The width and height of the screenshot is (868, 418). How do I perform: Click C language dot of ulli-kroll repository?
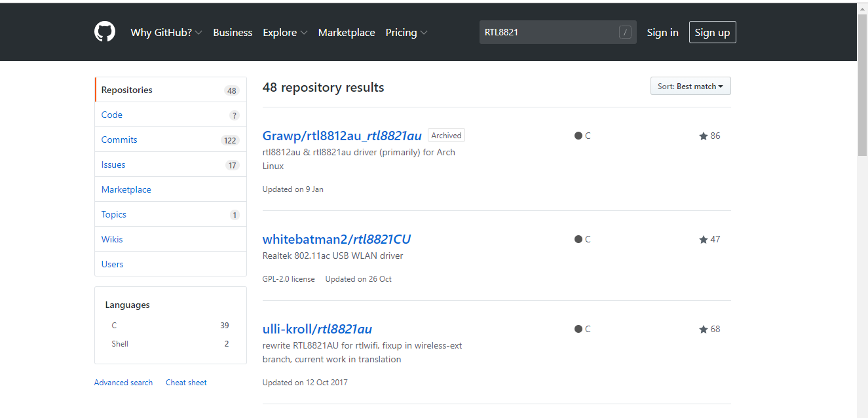coord(578,330)
